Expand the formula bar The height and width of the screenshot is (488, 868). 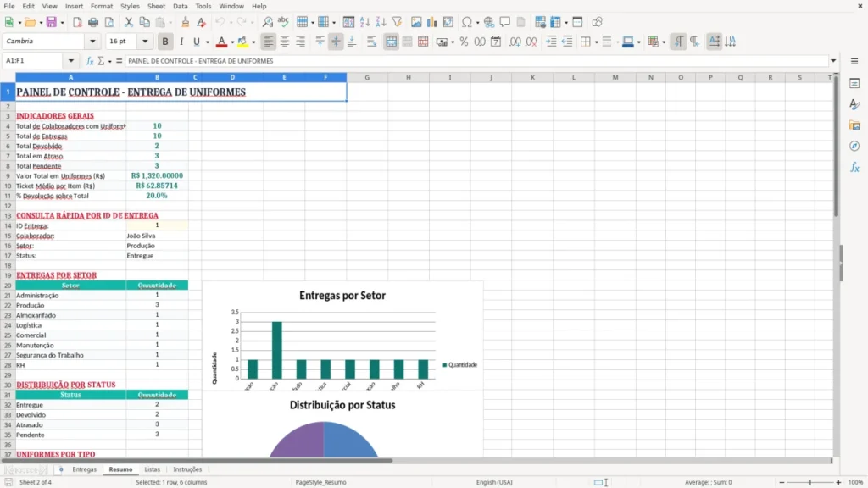(833, 61)
